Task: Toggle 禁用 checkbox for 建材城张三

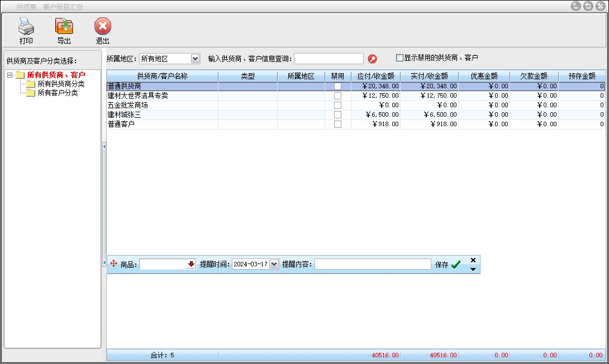Action: pyautogui.click(x=337, y=115)
